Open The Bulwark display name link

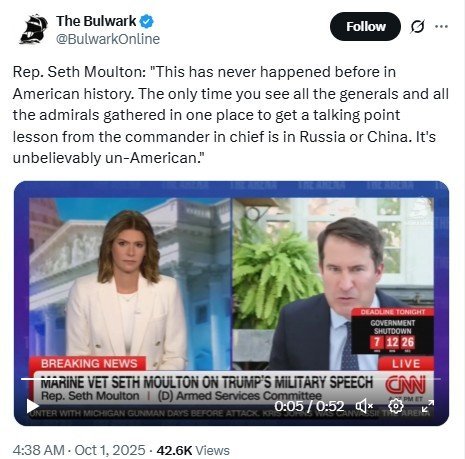96,21
